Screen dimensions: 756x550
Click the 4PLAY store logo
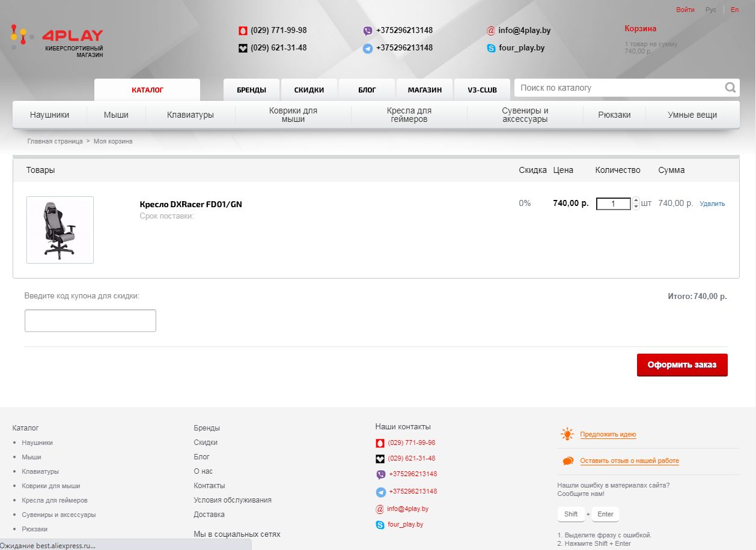[57, 41]
